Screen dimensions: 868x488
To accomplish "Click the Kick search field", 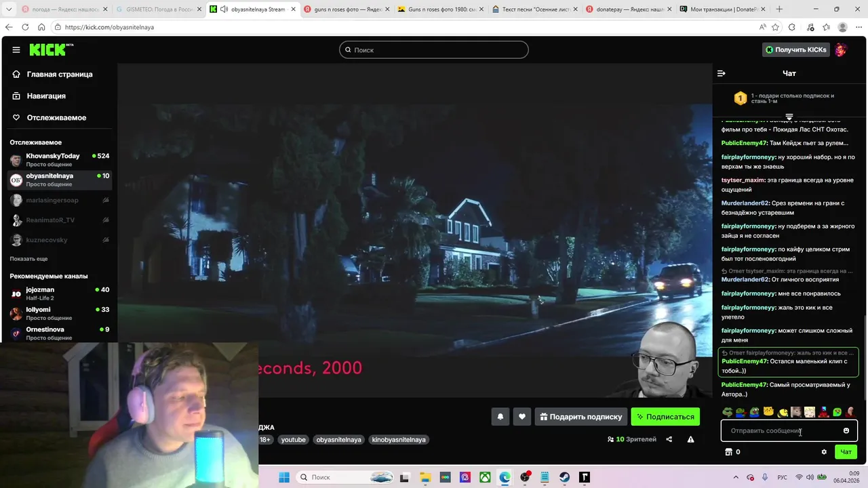I will click(x=434, y=49).
